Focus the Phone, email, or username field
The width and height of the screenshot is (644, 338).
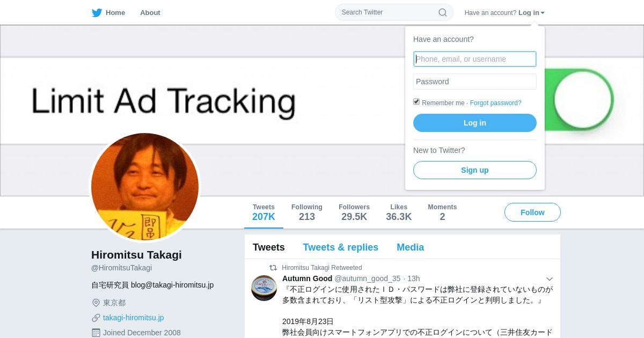click(x=475, y=59)
